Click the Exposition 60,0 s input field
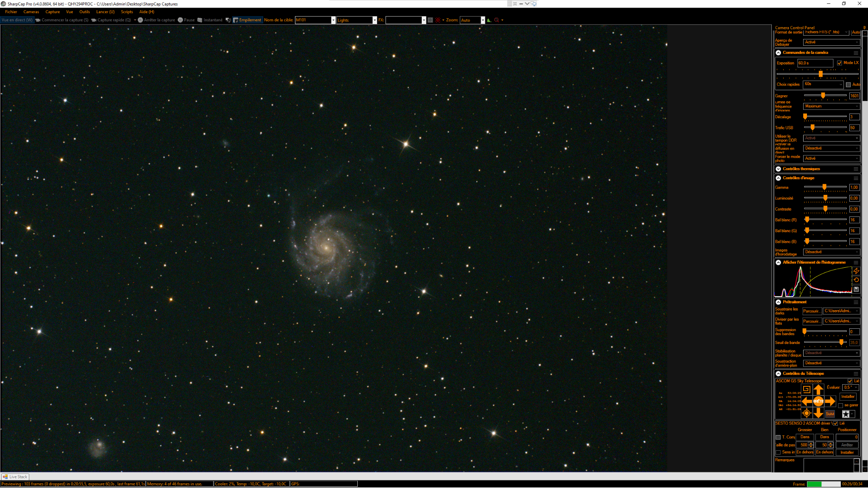The image size is (868, 488). (x=815, y=63)
